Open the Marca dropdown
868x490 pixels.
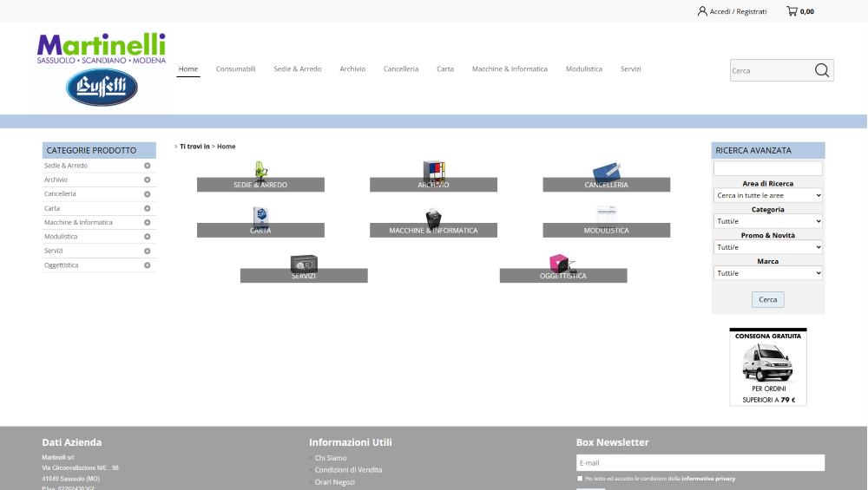[767, 273]
